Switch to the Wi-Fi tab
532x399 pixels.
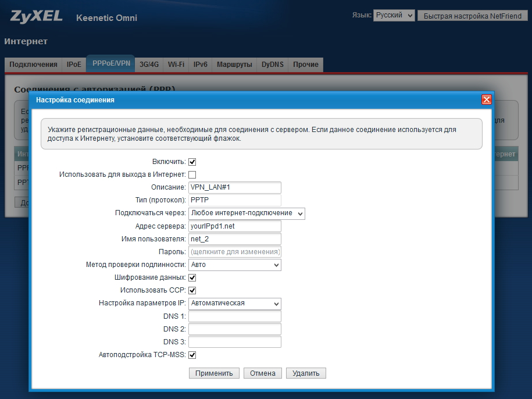point(176,65)
